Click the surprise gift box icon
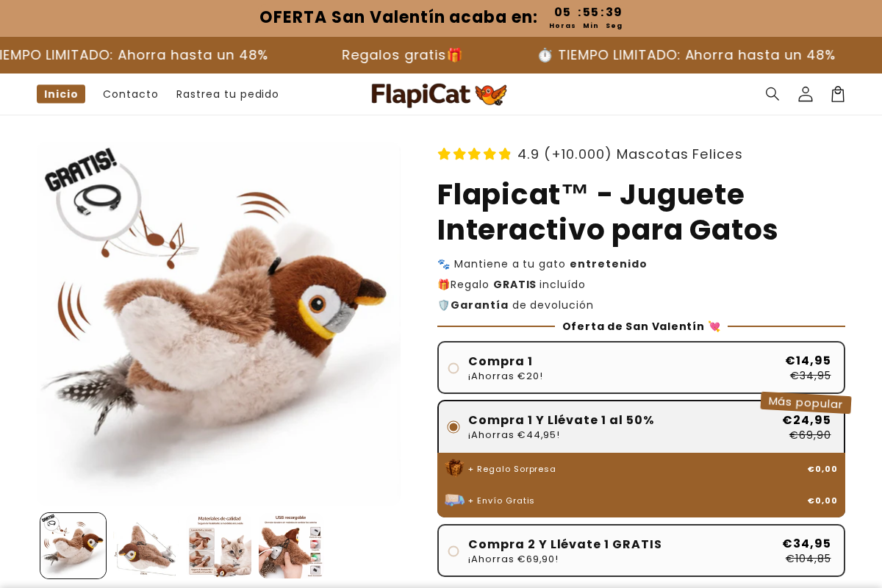The width and height of the screenshot is (882, 588). 454,468
